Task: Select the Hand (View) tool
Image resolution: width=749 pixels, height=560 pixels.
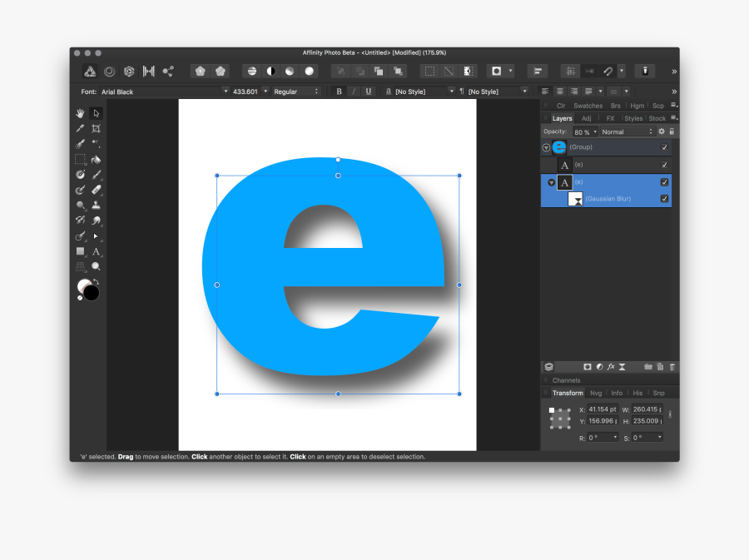Action: pyautogui.click(x=81, y=113)
